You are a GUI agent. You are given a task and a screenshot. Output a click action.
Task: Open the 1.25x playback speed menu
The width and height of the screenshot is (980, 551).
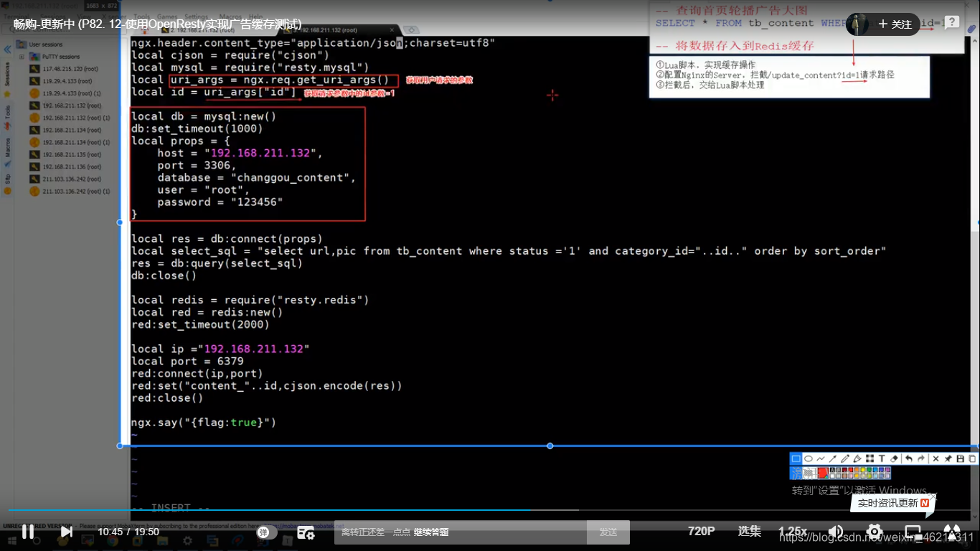[793, 532]
